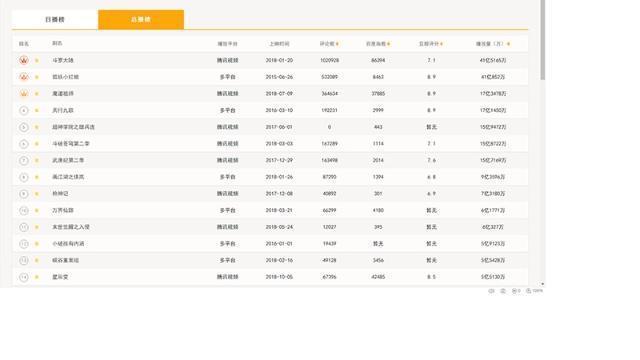Click the comment count 364634
This screenshot has height=360, width=640.
tap(329, 94)
